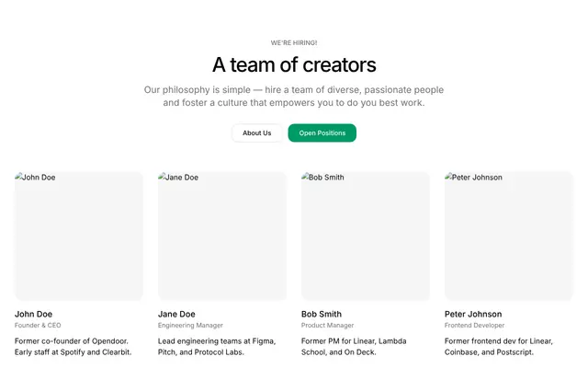Click the Engineering Manager subtitle
This screenshot has width=588, height=368.
[x=190, y=325]
